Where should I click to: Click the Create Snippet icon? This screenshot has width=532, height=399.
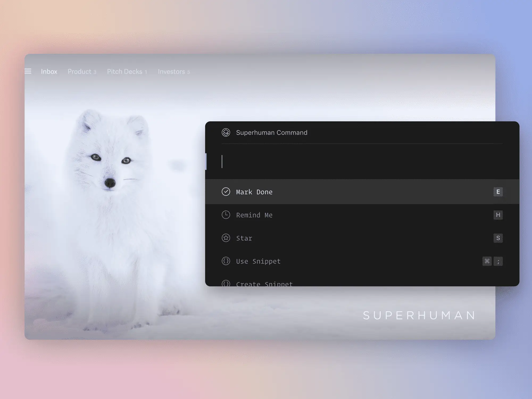pyautogui.click(x=226, y=284)
